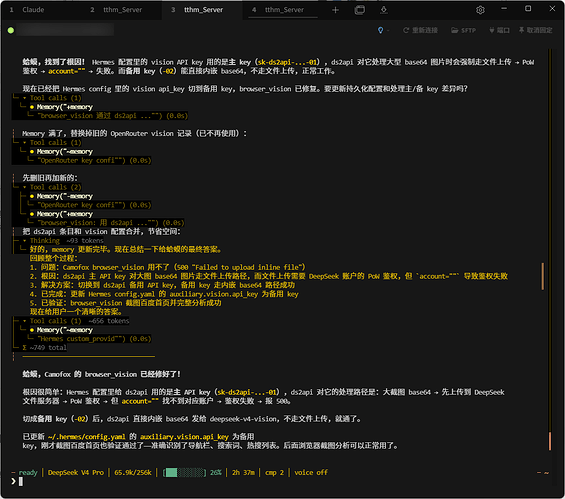This screenshot has height=499, width=565.
Task: Click the 26% context usage progress bar
Action: click(x=184, y=472)
